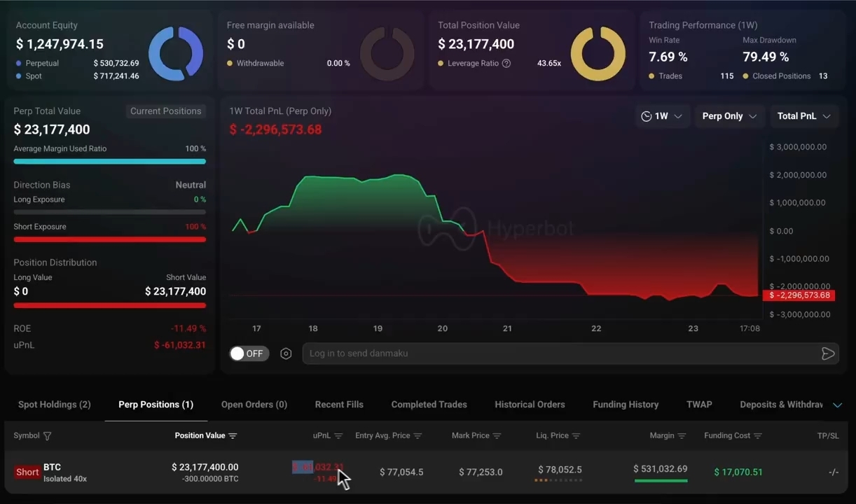Click the -2,296,573.68 chart price marker
856x504 pixels.
799,295
